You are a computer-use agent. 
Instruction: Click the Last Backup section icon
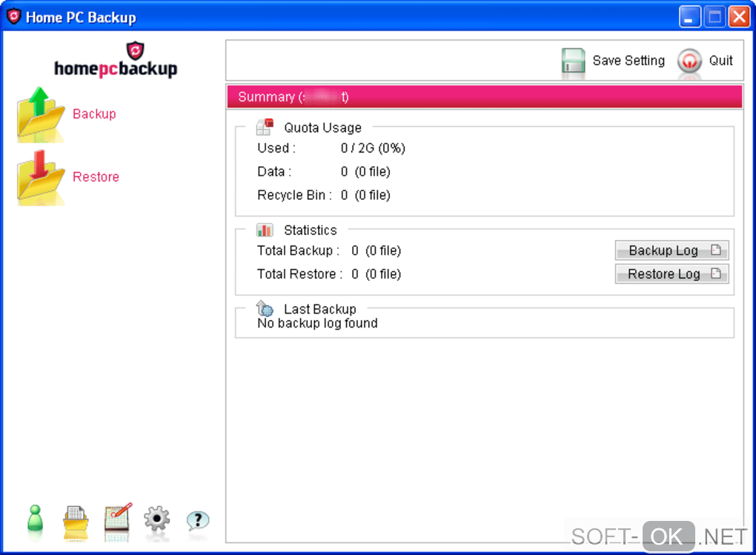[x=265, y=308]
